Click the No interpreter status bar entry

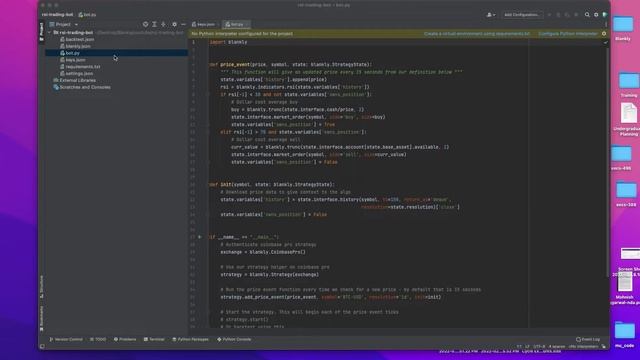pyautogui.click(x=583, y=347)
